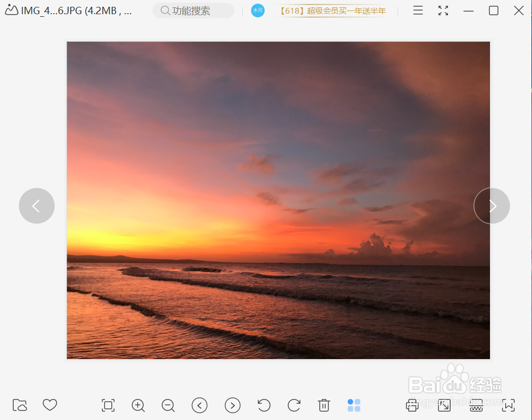Go to previous image via toolbar circle arrow
This screenshot has width=532, height=420.
[x=200, y=405]
